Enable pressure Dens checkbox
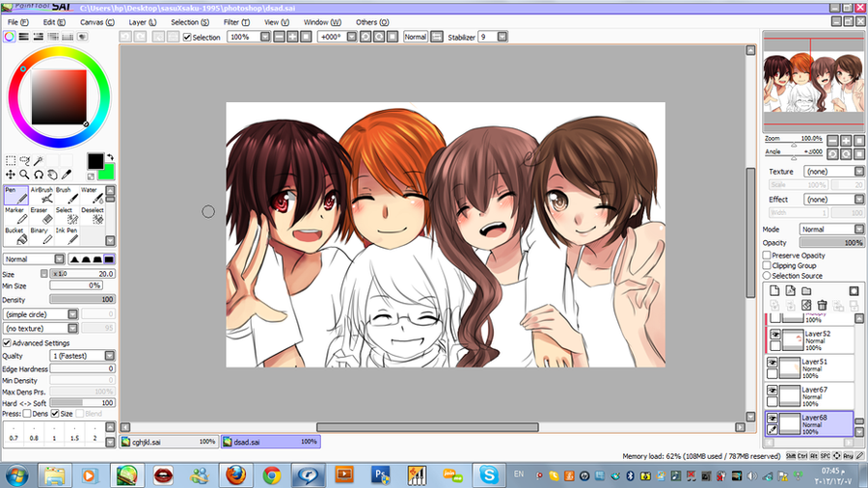This screenshot has width=868, height=488. coord(27,414)
